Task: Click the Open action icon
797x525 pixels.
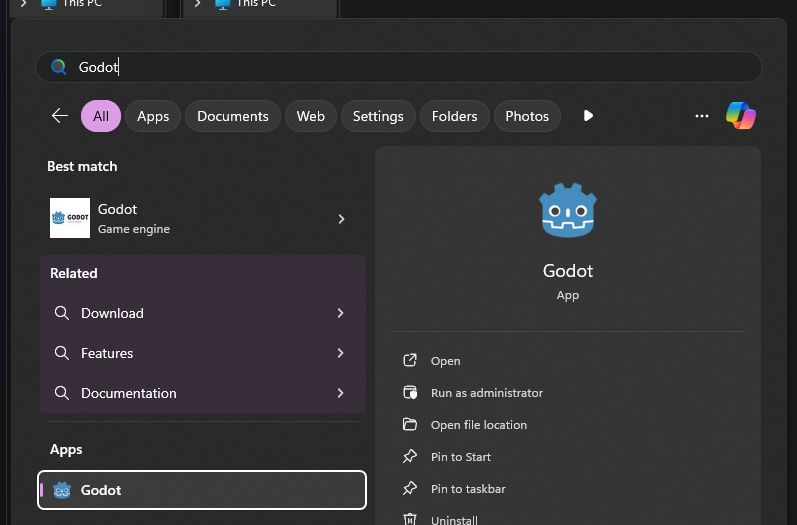Action: pos(410,360)
